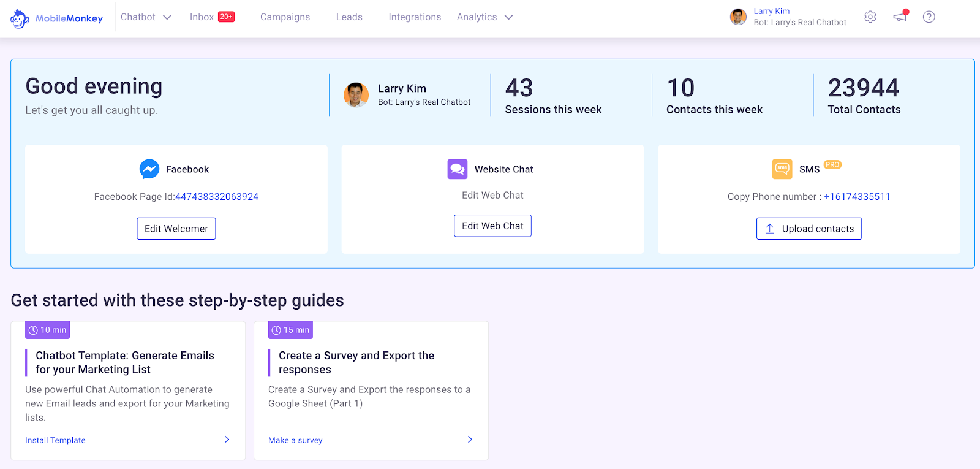
Task: Open Facebook Page Id 447438332063924 link
Action: point(217,197)
